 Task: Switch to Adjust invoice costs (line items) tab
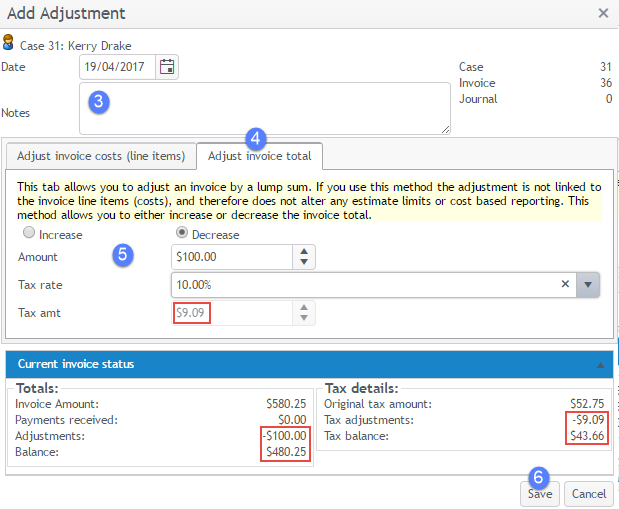(100, 156)
